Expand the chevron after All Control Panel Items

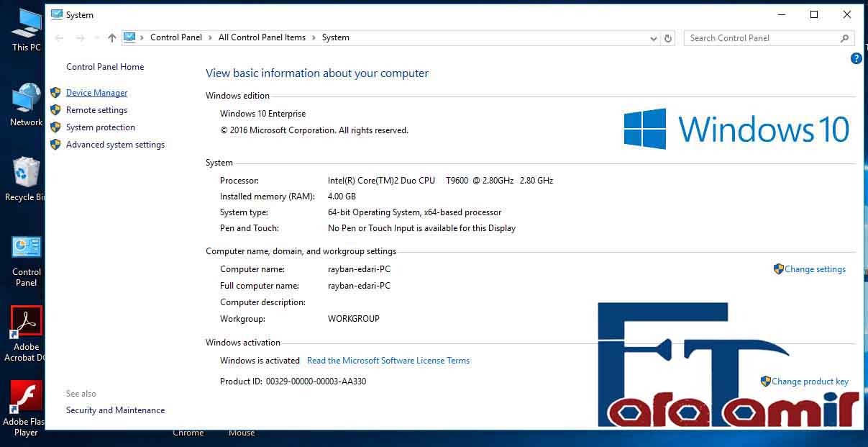click(314, 38)
